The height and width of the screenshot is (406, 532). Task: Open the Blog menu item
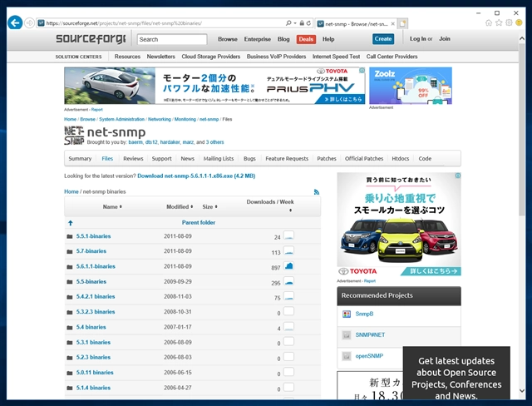coord(283,39)
